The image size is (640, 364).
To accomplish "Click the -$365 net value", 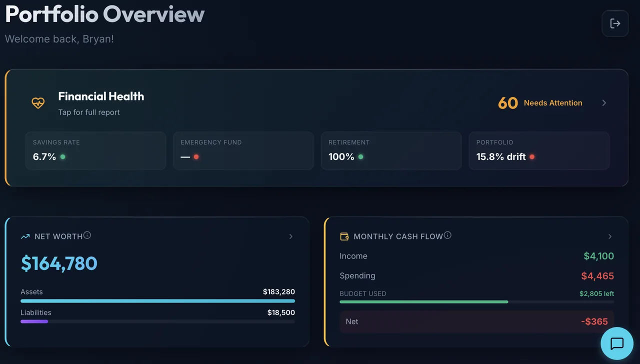I will 594,321.
